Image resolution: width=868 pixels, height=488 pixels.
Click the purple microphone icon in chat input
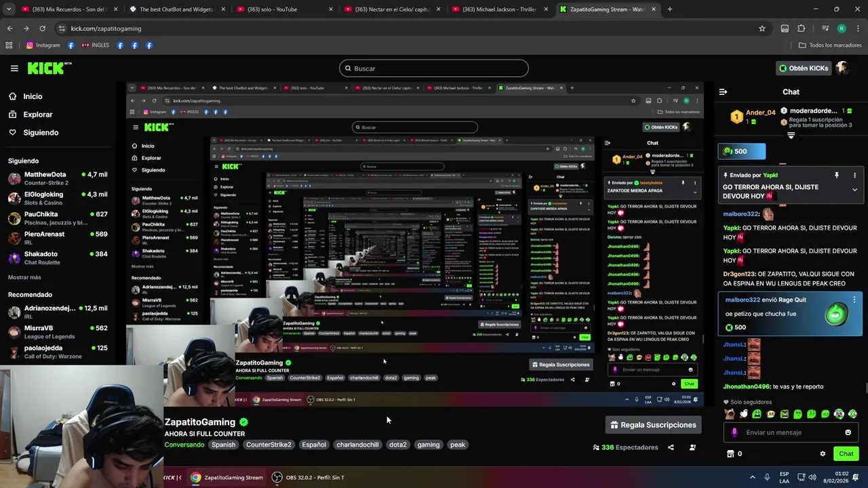[x=734, y=432]
